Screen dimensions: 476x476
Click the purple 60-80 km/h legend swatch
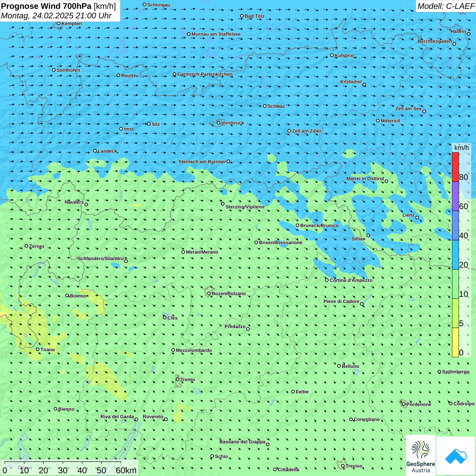pyautogui.click(x=455, y=196)
